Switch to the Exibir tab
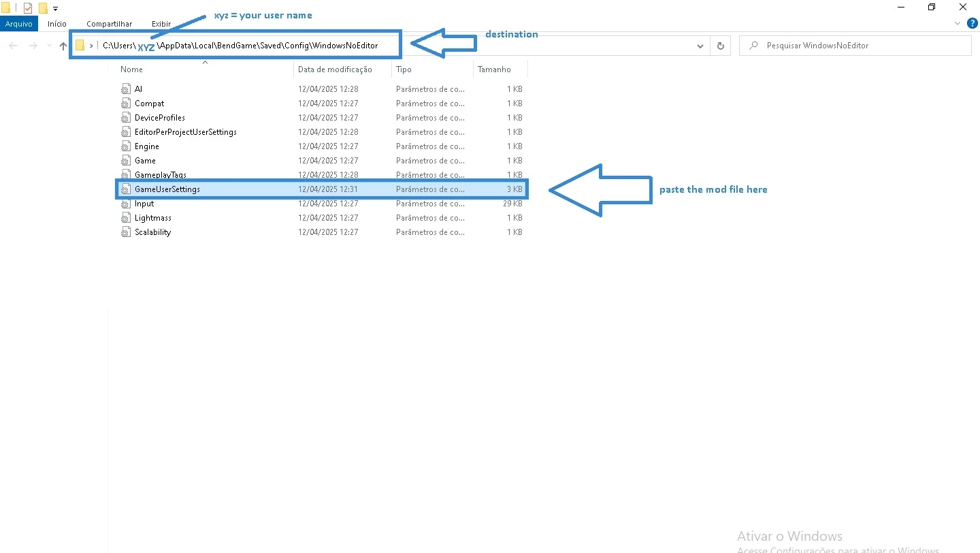Image resolution: width=980 pixels, height=553 pixels. (161, 24)
